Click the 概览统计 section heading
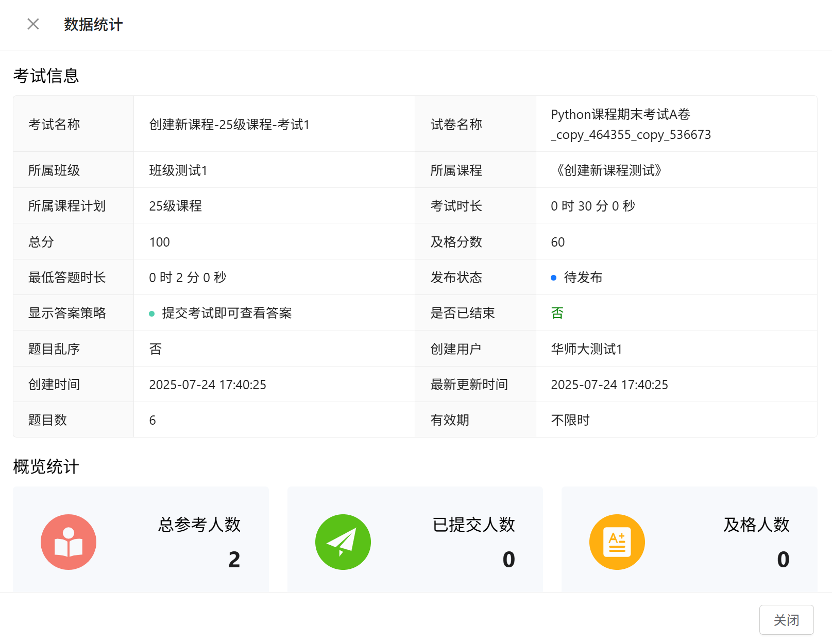 point(46,466)
